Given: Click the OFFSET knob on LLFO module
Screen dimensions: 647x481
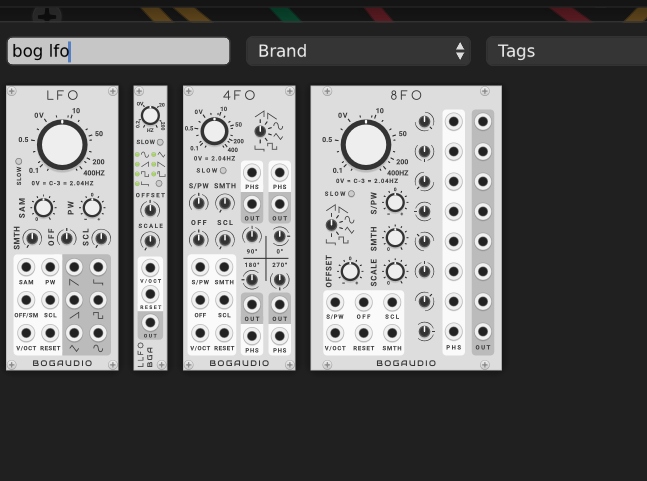Looking at the screenshot, I should tap(150, 210).
